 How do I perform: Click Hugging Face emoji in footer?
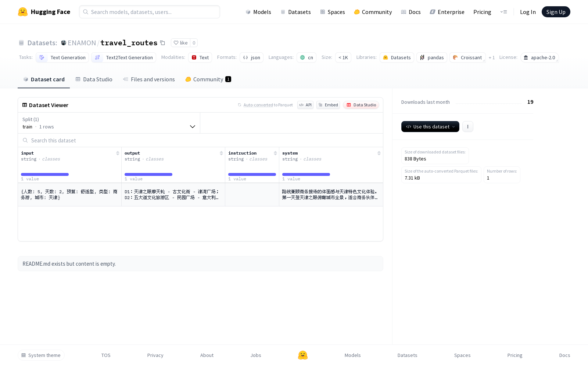pos(303,355)
